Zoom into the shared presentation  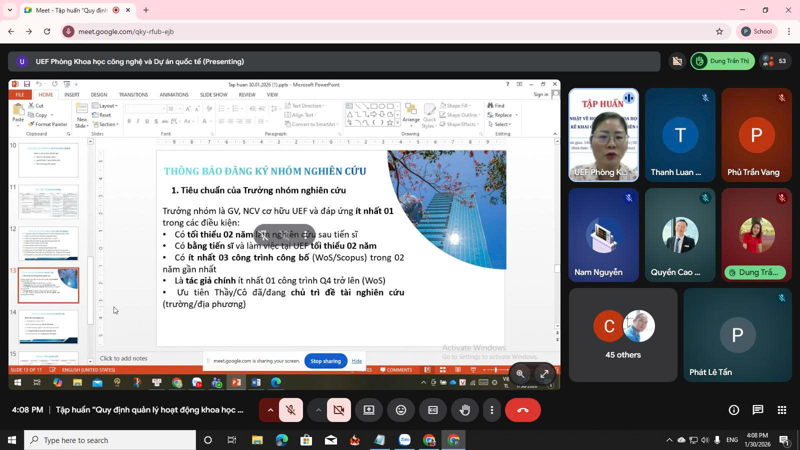point(520,373)
